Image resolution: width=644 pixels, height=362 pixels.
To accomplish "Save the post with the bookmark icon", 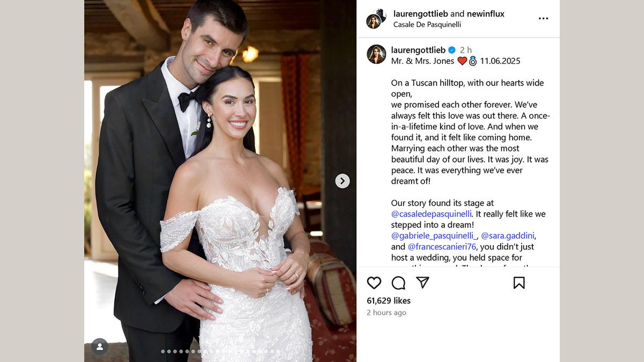I will (519, 283).
